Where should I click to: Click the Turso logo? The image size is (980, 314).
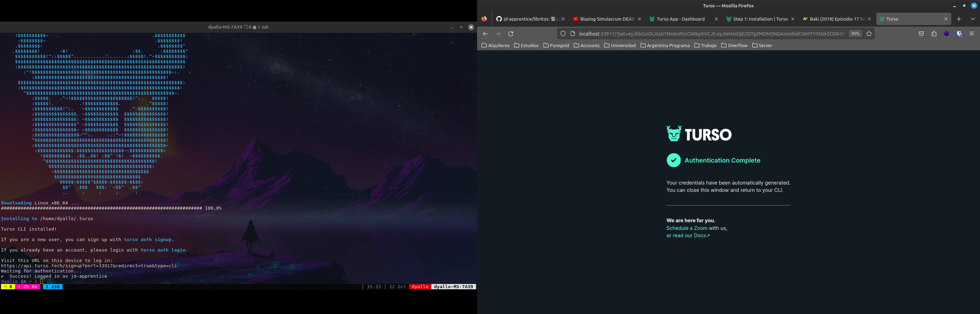point(699,134)
